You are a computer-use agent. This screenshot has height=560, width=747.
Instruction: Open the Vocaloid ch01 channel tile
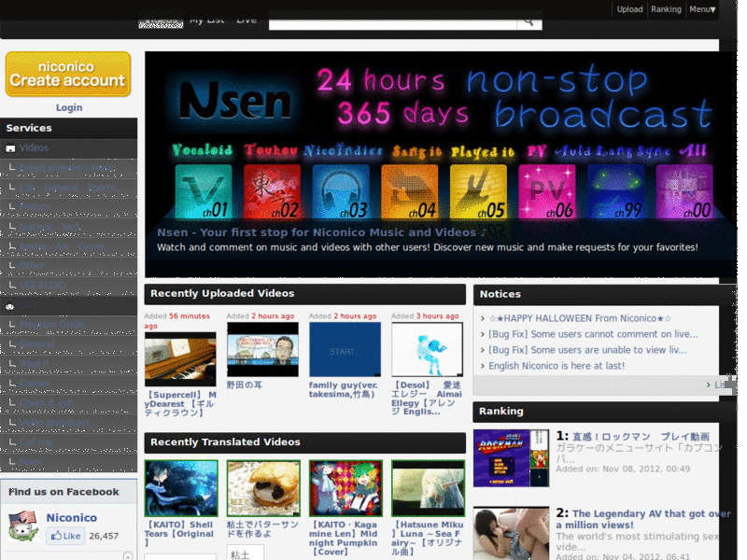(204, 192)
